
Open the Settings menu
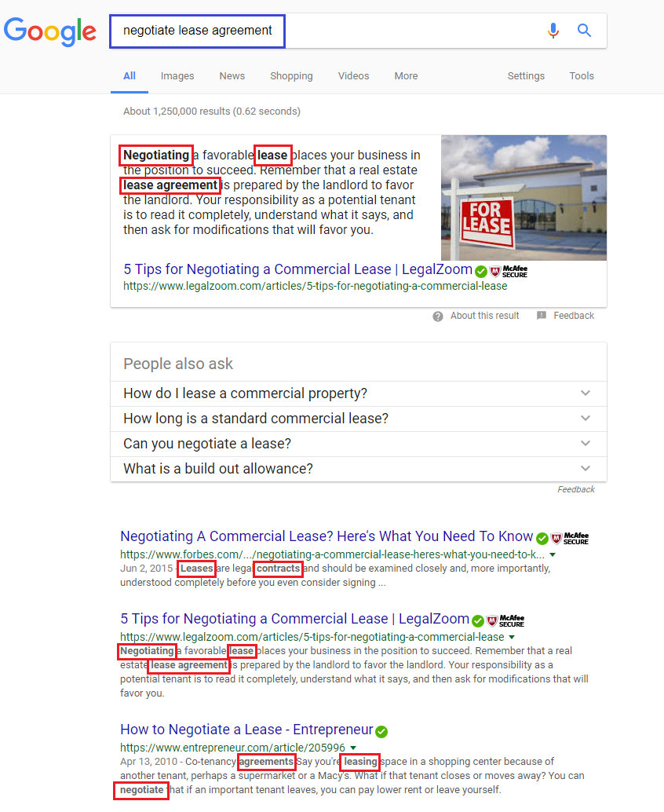point(525,76)
